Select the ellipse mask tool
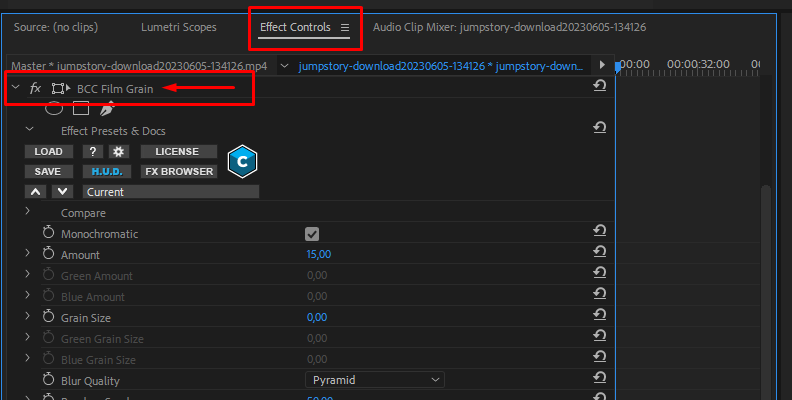The height and width of the screenshot is (400, 792). pos(54,108)
